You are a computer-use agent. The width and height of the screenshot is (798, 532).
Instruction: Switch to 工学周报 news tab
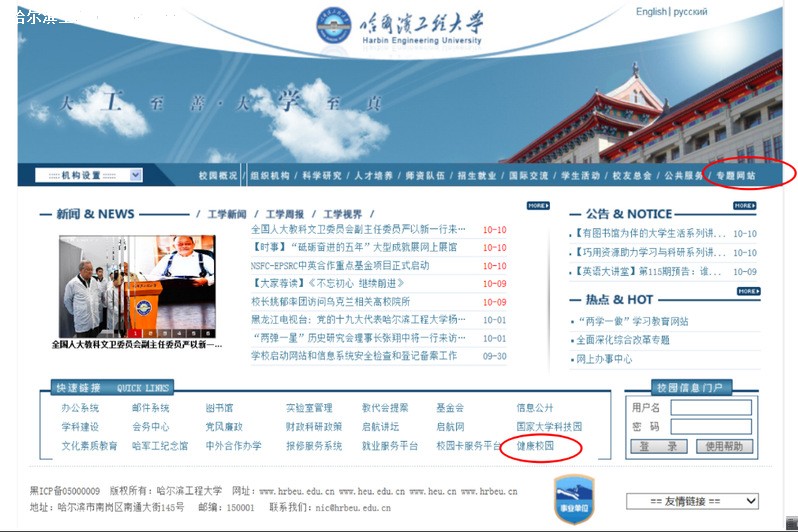pyautogui.click(x=285, y=214)
